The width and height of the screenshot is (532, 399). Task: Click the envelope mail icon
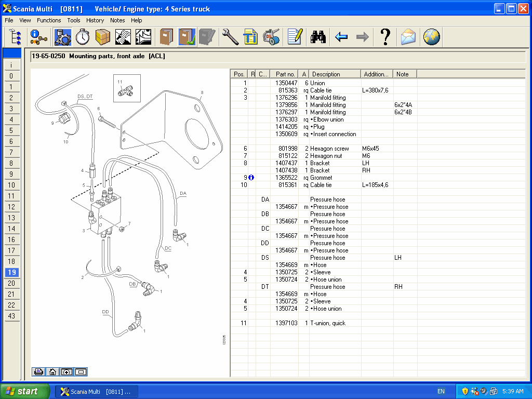[x=408, y=37]
